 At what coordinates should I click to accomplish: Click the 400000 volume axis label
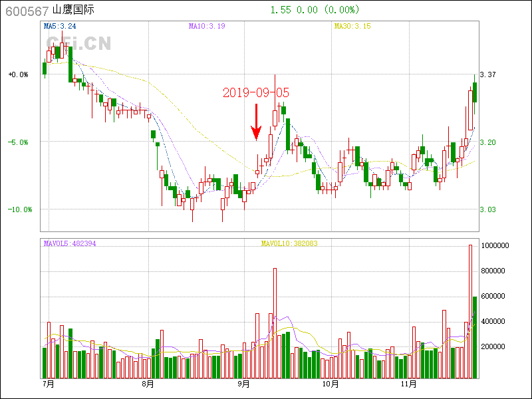[x=493, y=321]
